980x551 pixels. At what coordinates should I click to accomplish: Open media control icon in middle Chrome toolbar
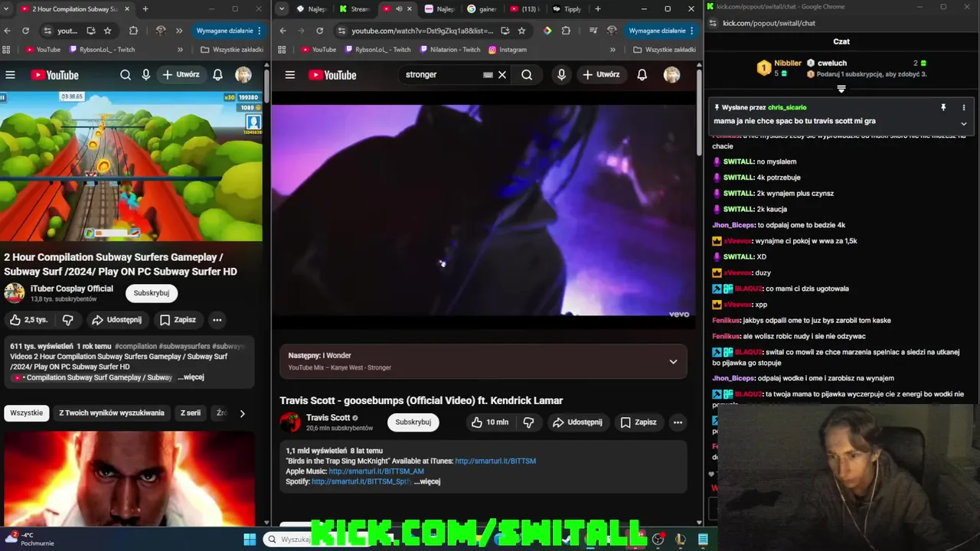click(x=593, y=31)
